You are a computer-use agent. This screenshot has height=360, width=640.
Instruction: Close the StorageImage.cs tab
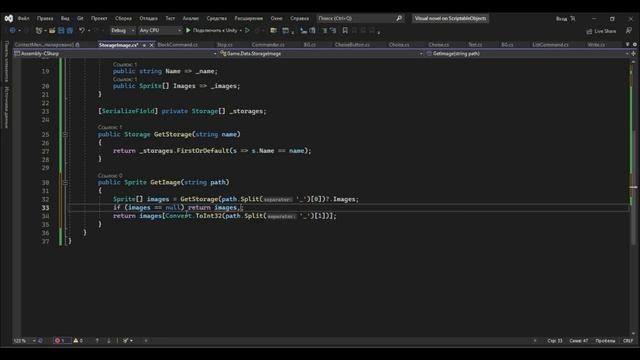pyautogui.click(x=151, y=45)
